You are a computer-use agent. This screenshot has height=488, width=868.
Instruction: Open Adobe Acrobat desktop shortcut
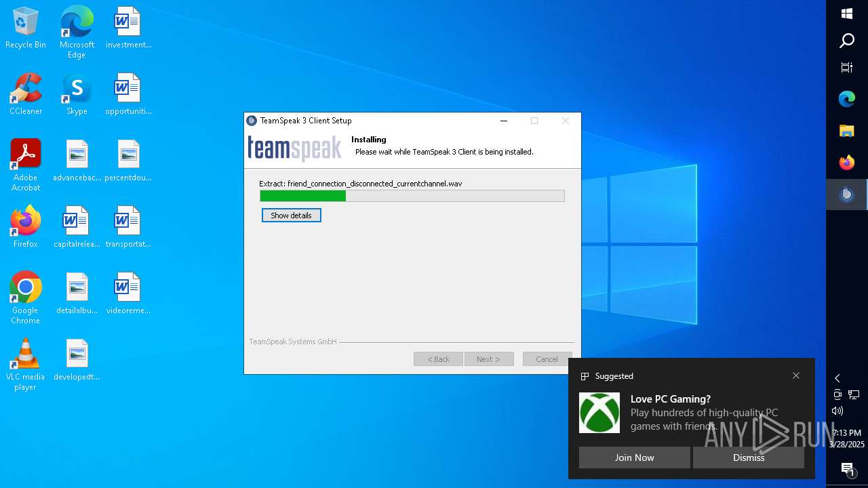[x=25, y=166]
